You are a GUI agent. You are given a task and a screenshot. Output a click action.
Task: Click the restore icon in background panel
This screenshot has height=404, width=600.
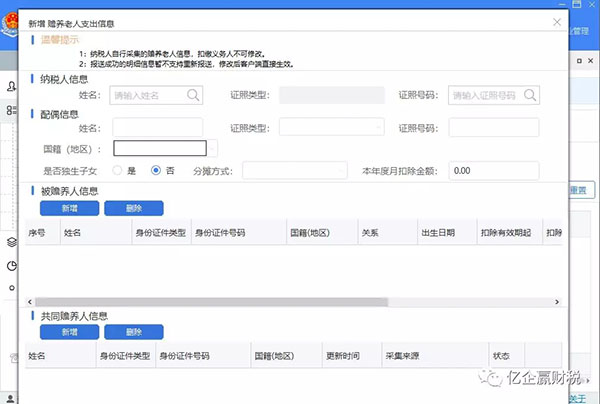pyautogui.click(x=579, y=61)
